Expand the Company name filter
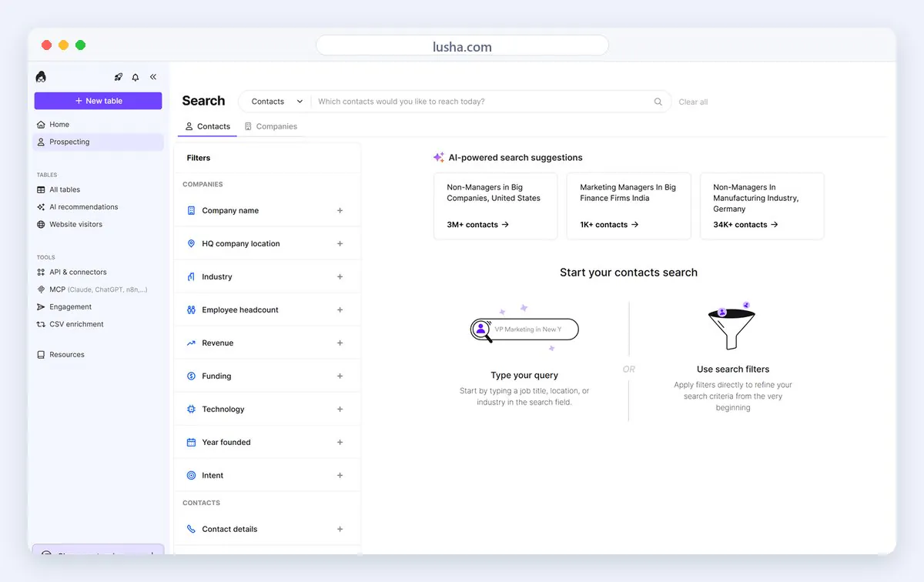This screenshot has height=582, width=924. (340, 210)
